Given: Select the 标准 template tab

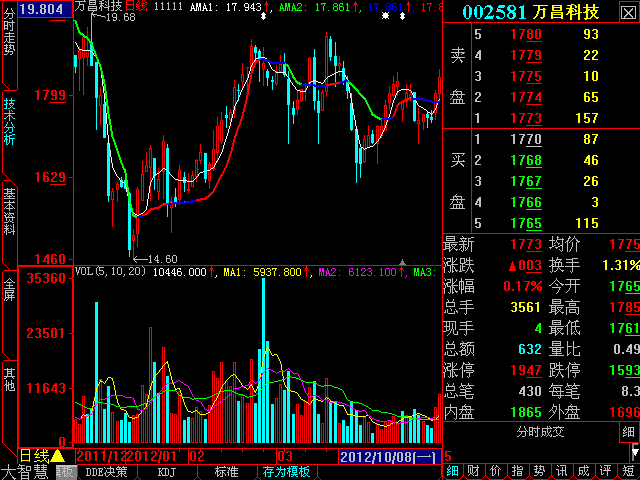Looking at the screenshot, I should pyautogui.click(x=227, y=472).
